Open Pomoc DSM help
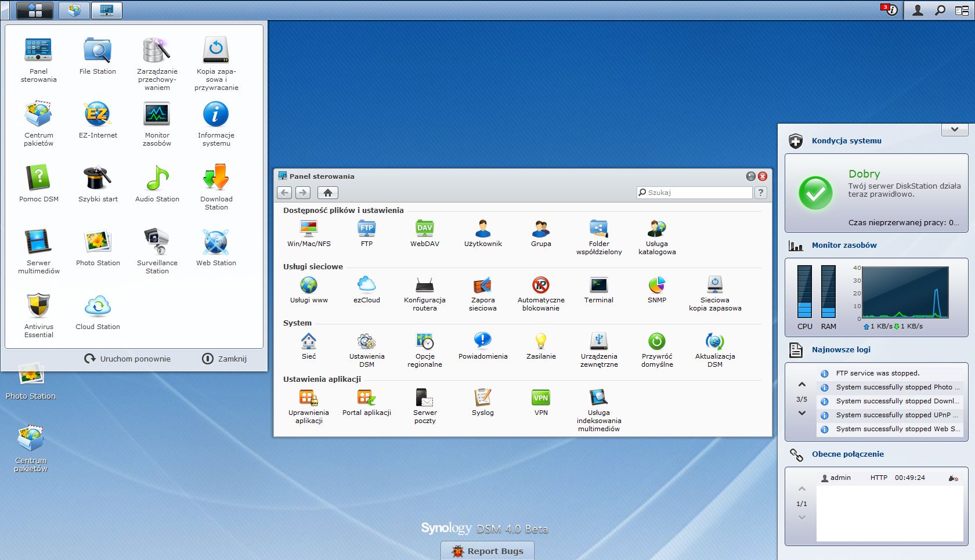 39,183
